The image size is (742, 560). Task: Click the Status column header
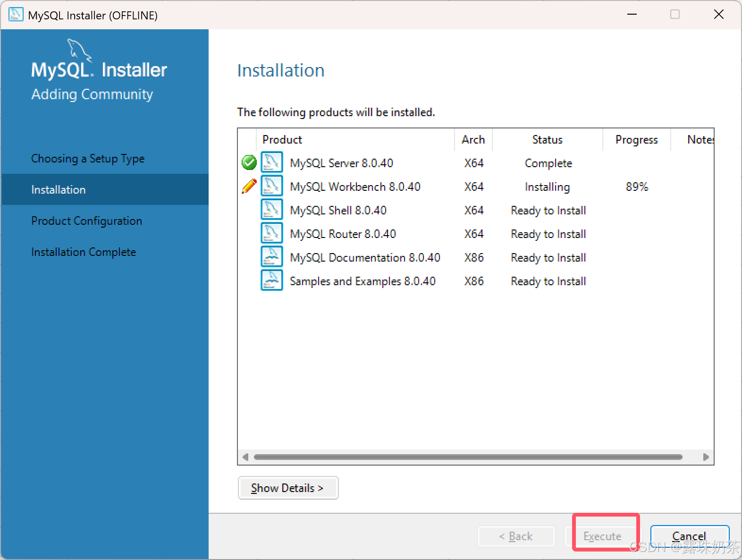pos(548,140)
